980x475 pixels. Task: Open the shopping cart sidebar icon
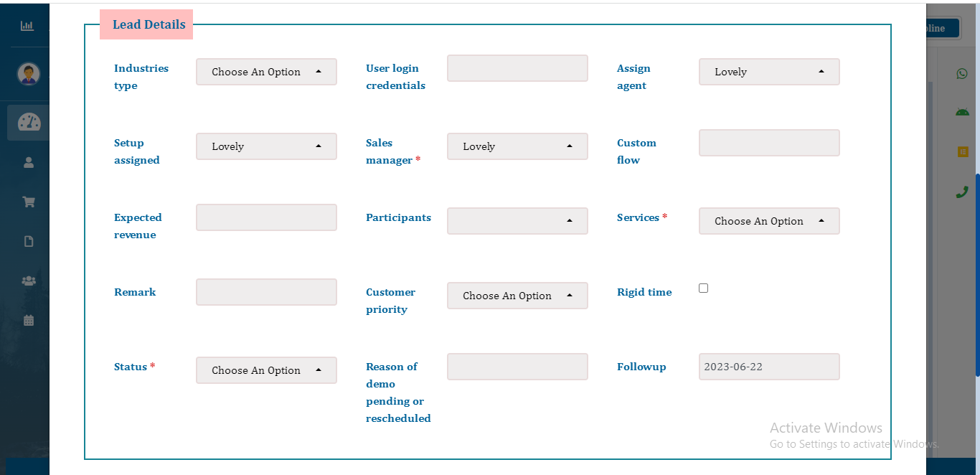[29, 202]
